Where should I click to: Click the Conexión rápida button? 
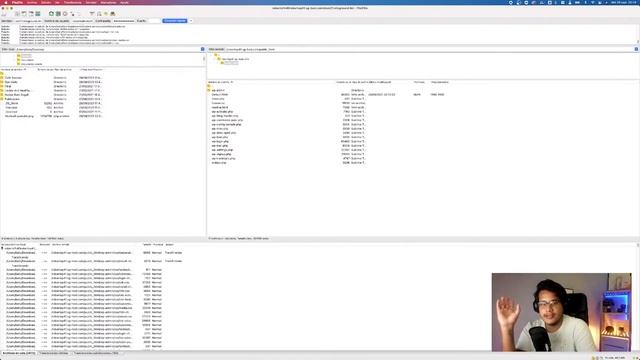click(175, 21)
